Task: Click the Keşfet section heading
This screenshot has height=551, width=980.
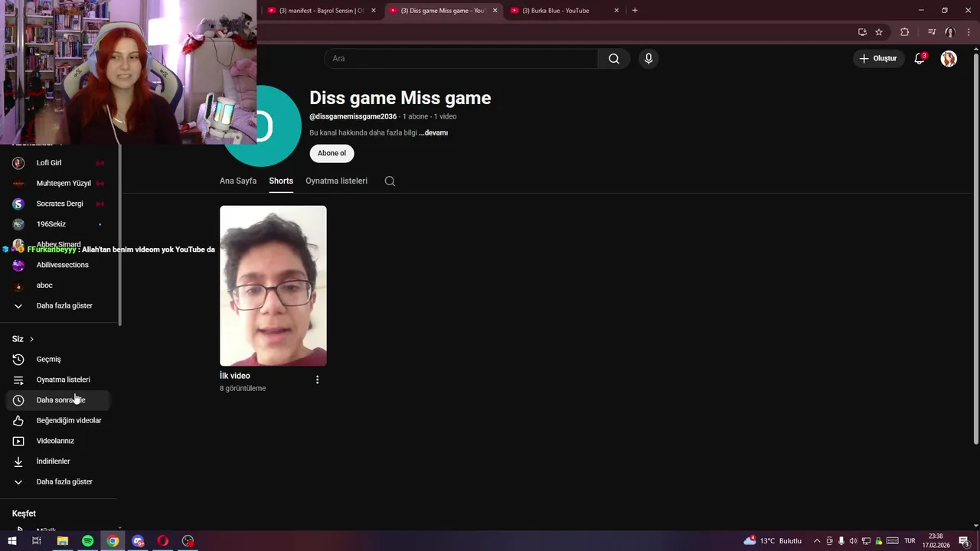Action: click(x=24, y=514)
